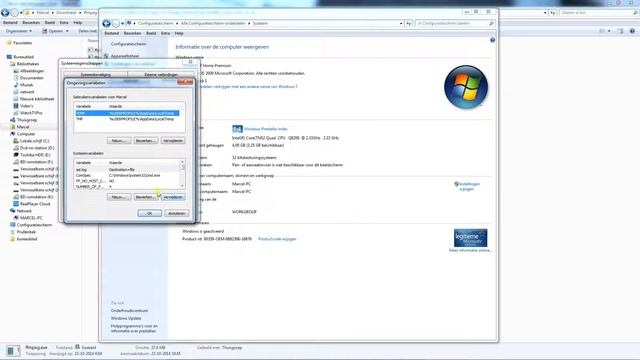Change the view icon in Explorer toolbar
The width and height of the screenshot is (640, 360).
602,31
